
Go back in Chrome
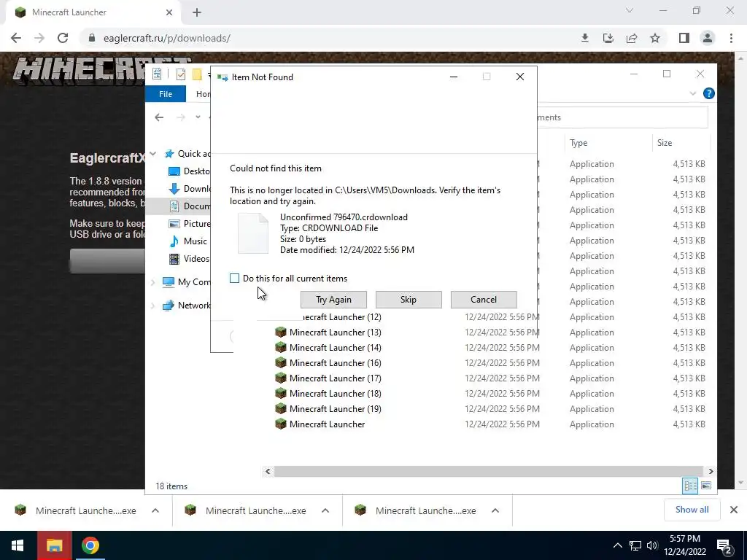pyautogui.click(x=16, y=38)
